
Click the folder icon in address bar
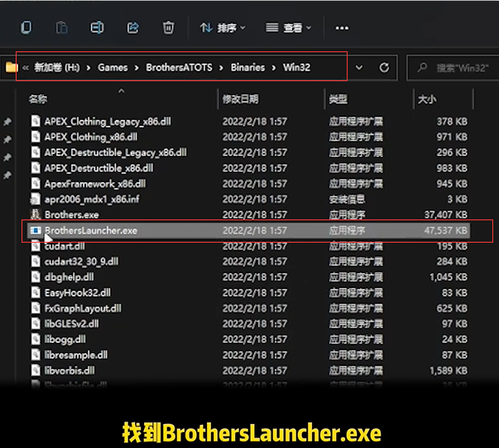coord(12,68)
